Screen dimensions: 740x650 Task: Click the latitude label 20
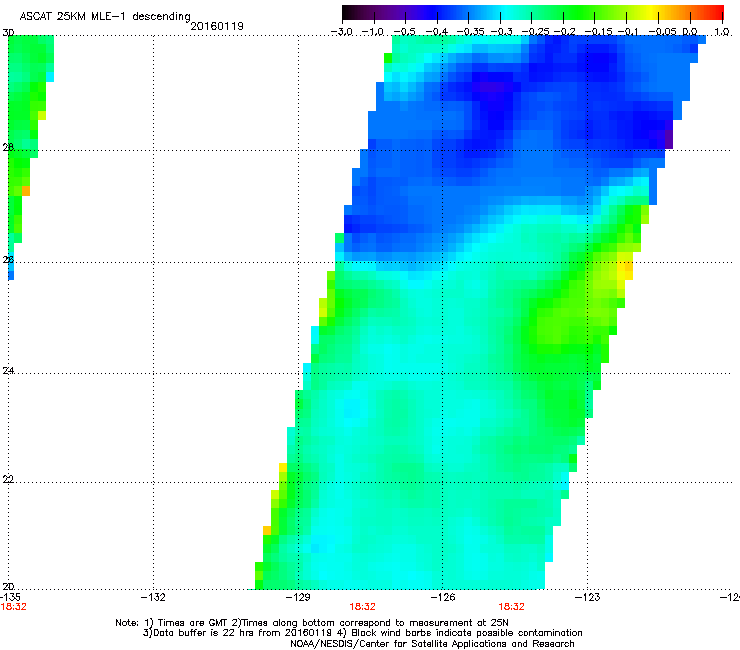[x=8, y=586]
